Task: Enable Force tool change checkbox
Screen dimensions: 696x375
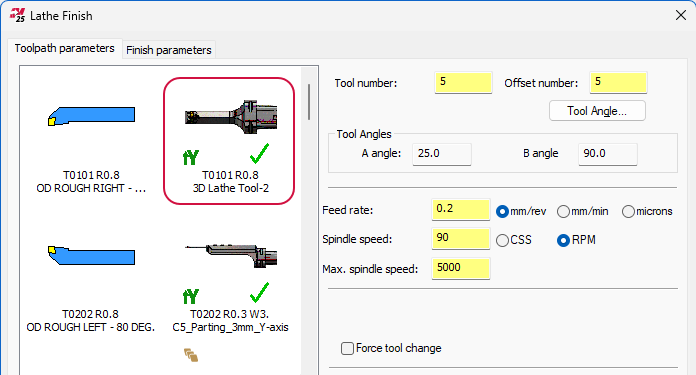Action: click(347, 348)
